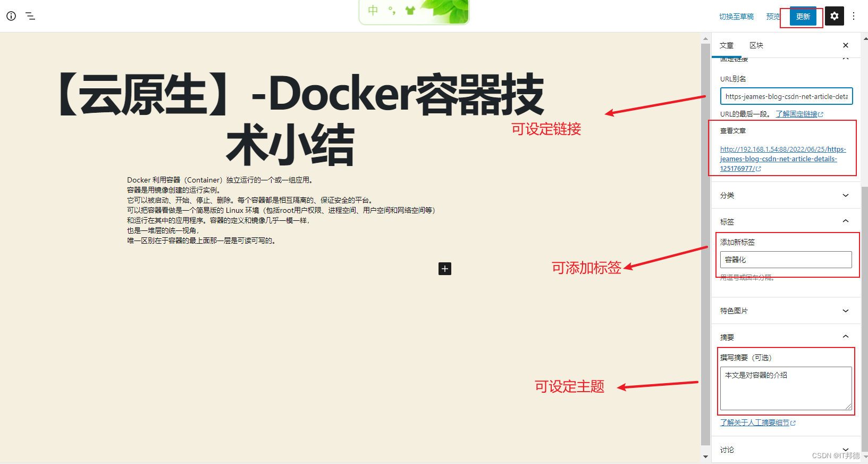Collapse the 标签 tags panel

(786, 221)
